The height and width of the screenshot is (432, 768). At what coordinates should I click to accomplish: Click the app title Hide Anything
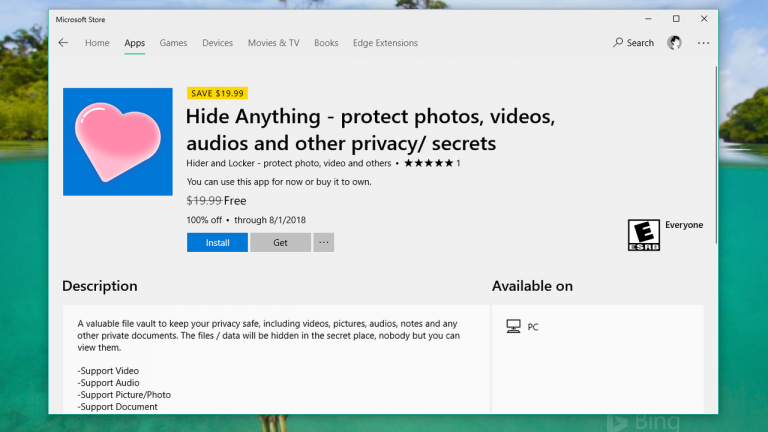click(371, 130)
